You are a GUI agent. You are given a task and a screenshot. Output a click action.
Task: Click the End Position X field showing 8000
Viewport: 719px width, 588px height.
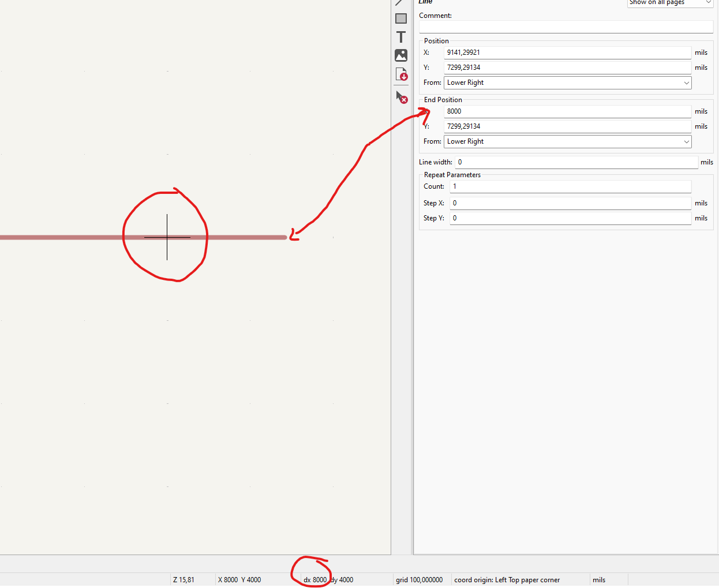coord(567,111)
